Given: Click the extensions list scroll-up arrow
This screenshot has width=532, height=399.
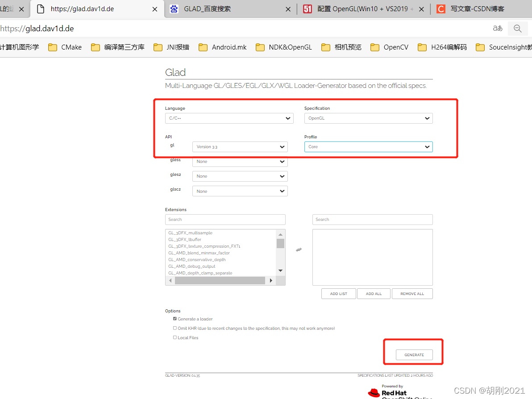Looking at the screenshot, I should (280, 234).
